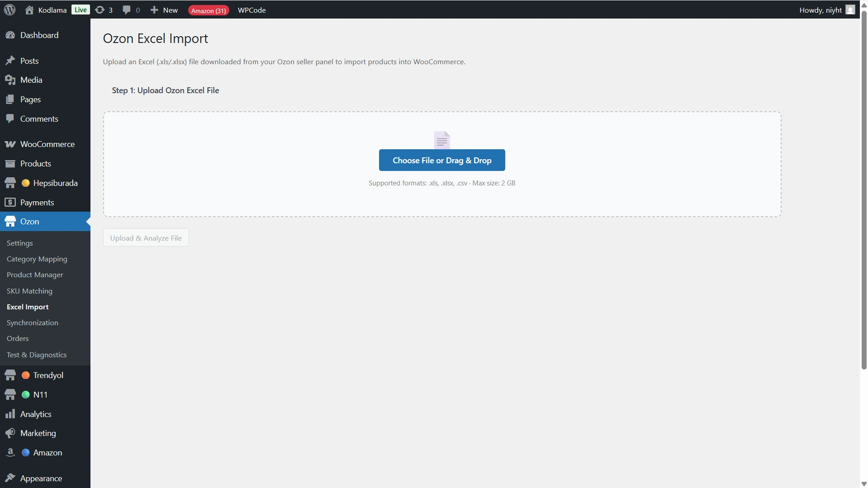Click the updates icon showing 3
The height and width of the screenshot is (488, 868).
[100, 10]
